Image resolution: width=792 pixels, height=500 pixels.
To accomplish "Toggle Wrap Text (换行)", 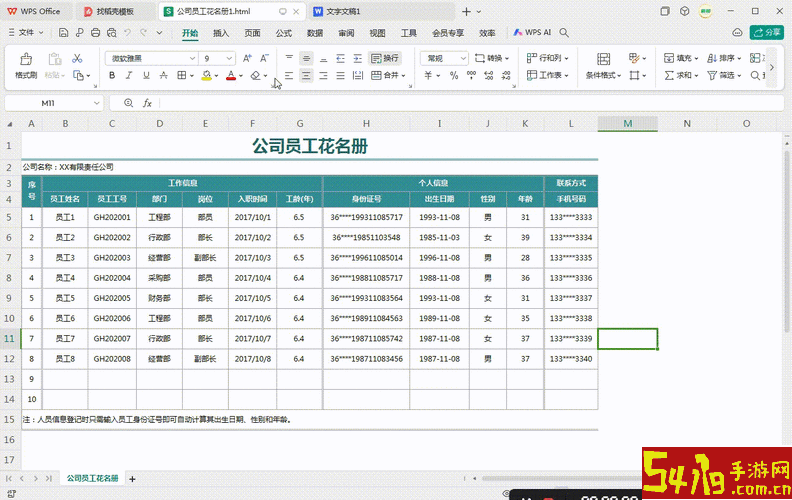I will [385, 58].
